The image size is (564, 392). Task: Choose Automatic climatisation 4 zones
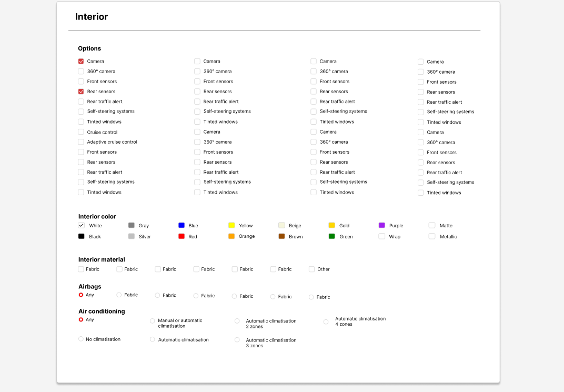[326, 321]
